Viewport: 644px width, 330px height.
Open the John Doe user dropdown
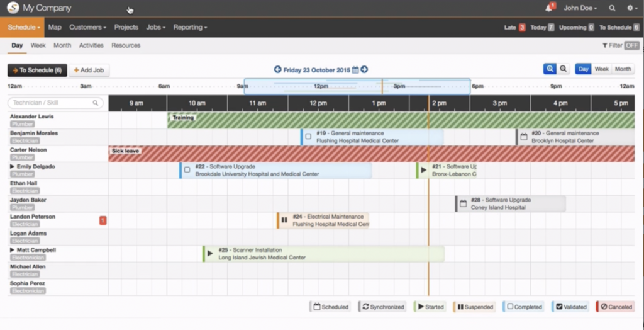[x=580, y=8]
